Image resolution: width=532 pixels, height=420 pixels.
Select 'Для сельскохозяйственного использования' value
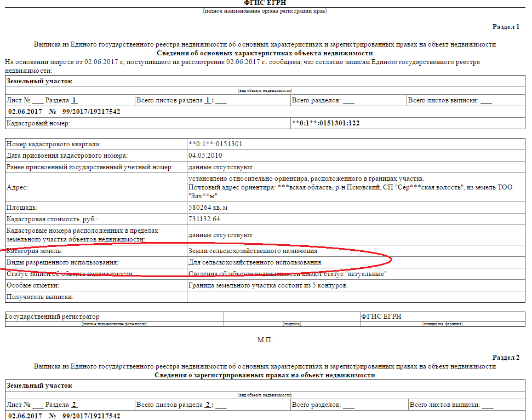click(254, 263)
